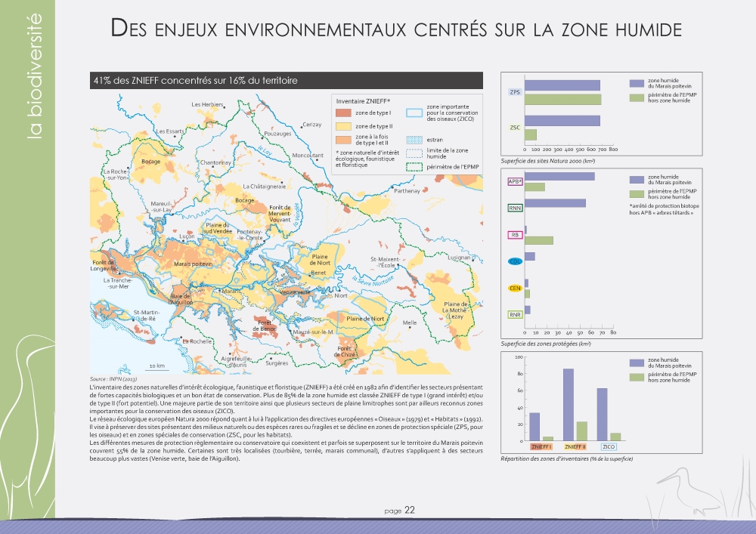Click the blue CDL oval badge
The image size is (756, 534).
coord(515,261)
